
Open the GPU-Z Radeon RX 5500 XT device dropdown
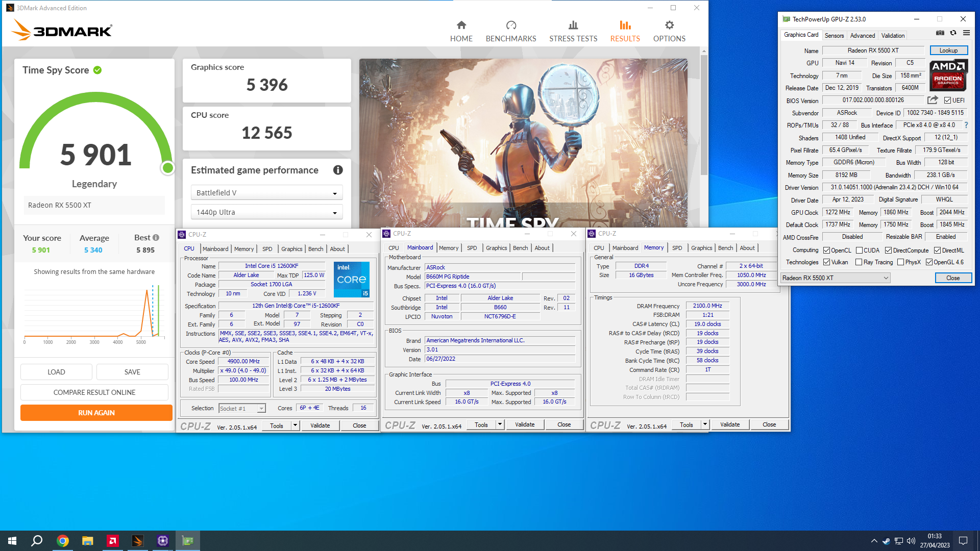pyautogui.click(x=835, y=278)
